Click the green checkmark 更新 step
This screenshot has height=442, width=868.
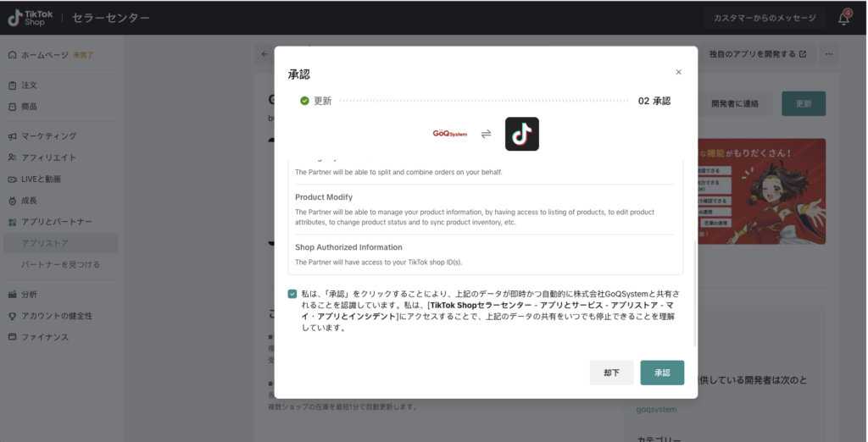[x=304, y=101]
